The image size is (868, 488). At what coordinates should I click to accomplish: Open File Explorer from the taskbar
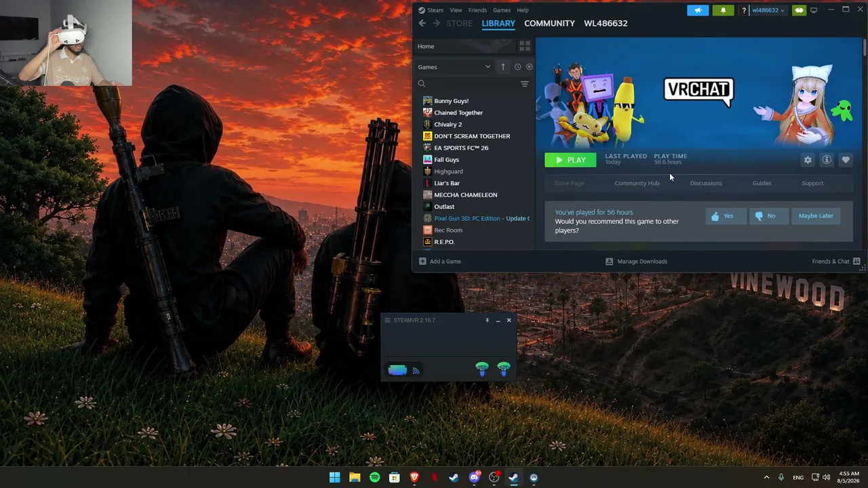(x=355, y=478)
